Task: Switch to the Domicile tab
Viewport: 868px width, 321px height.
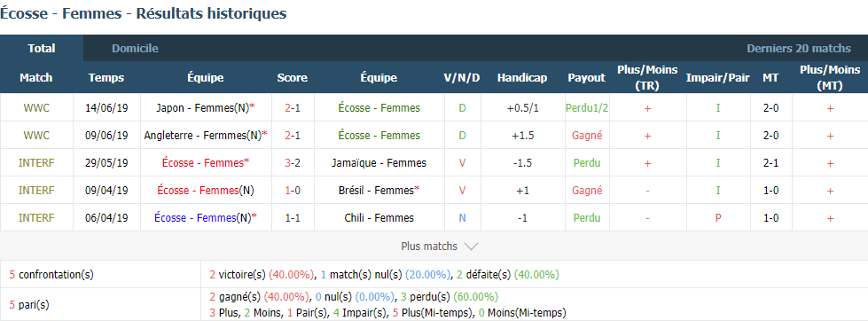Action: pyautogui.click(x=135, y=48)
